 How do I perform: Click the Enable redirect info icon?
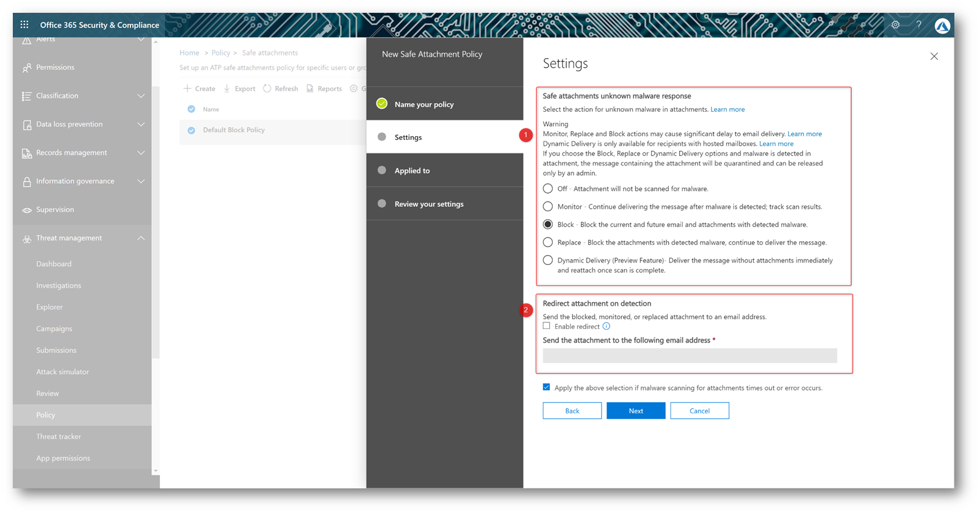click(x=606, y=327)
